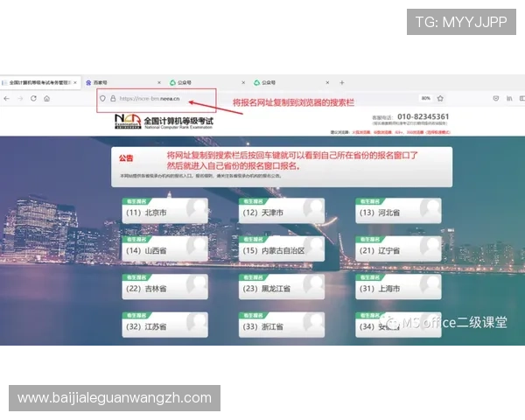Open the (15) 内蒙古自治区 registration entry

click(282, 248)
